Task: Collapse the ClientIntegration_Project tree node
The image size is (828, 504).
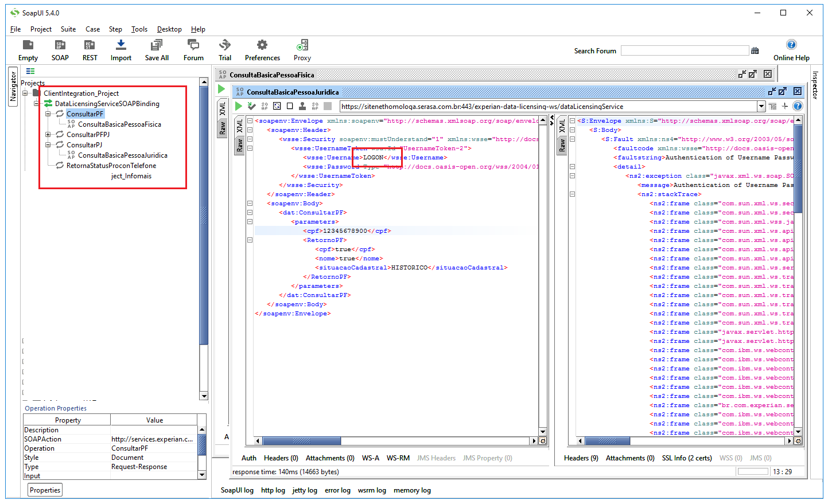Action: click(25, 93)
